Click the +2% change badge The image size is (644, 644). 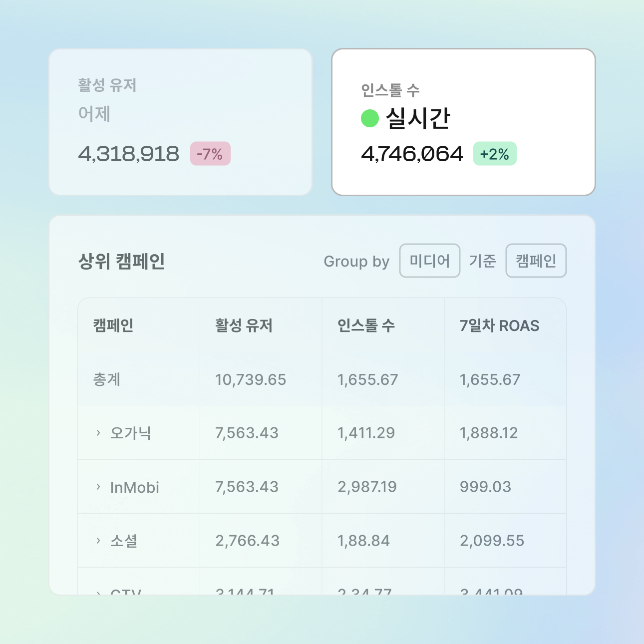495,154
